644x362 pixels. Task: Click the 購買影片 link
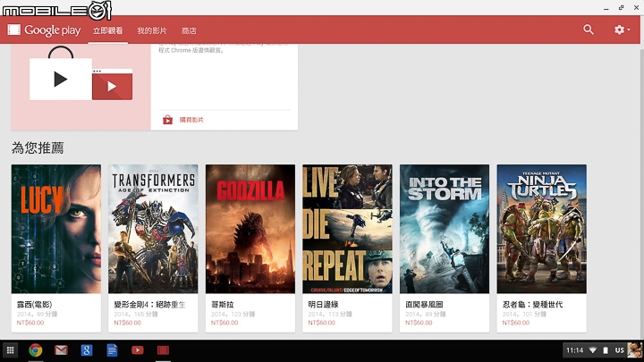191,120
